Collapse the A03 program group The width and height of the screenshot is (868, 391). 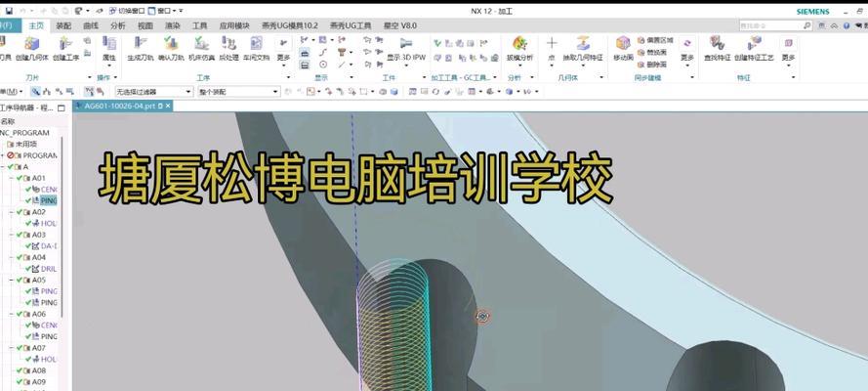(x=12, y=235)
